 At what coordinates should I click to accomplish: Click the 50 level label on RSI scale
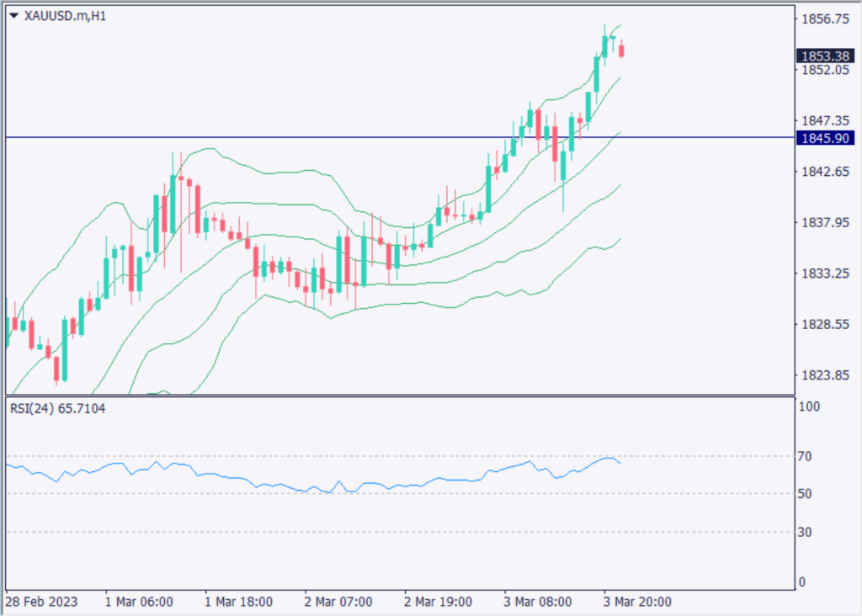[x=804, y=494]
